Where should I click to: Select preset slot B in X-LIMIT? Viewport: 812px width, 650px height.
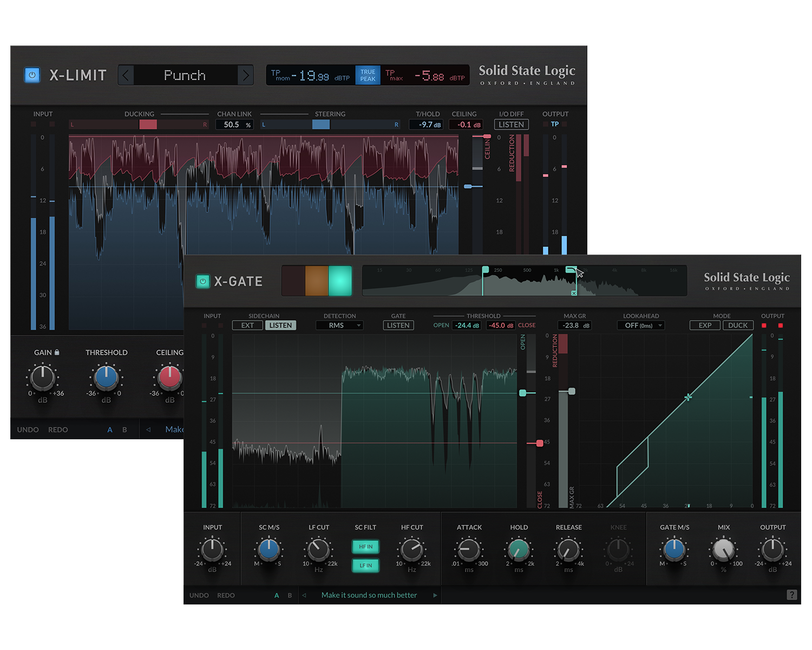coord(125,430)
